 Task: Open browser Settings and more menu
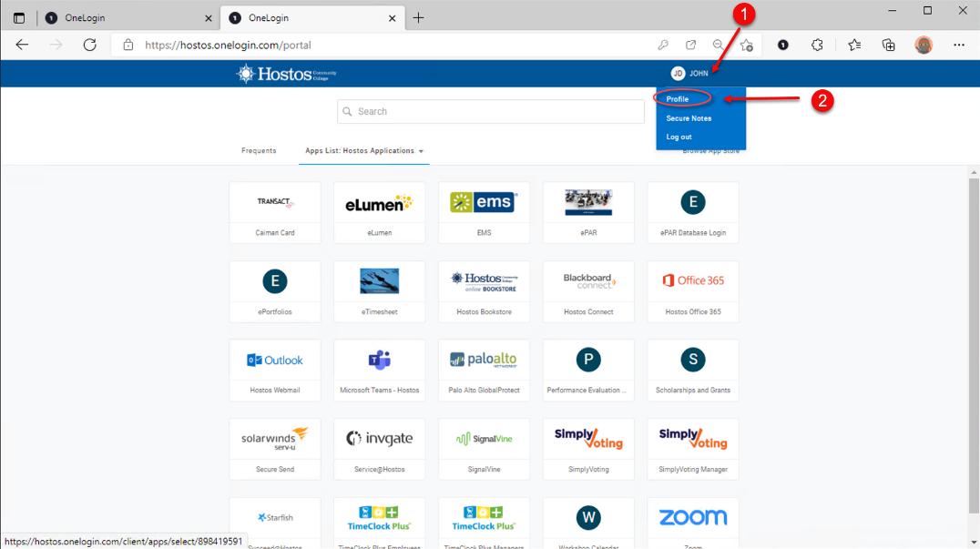point(958,45)
